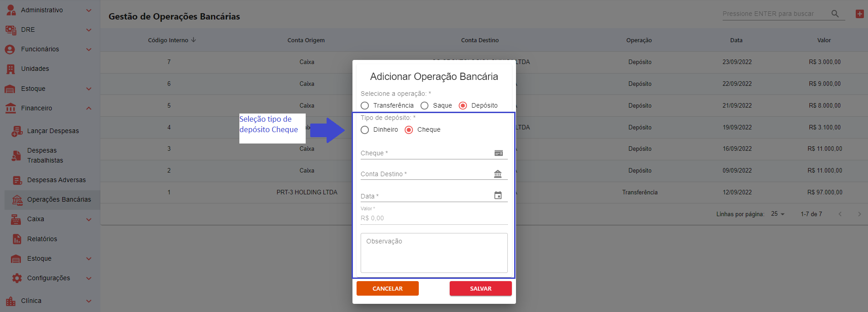The height and width of the screenshot is (312, 868).
Task: Open the calendar icon in Data field
Action: tap(498, 195)
